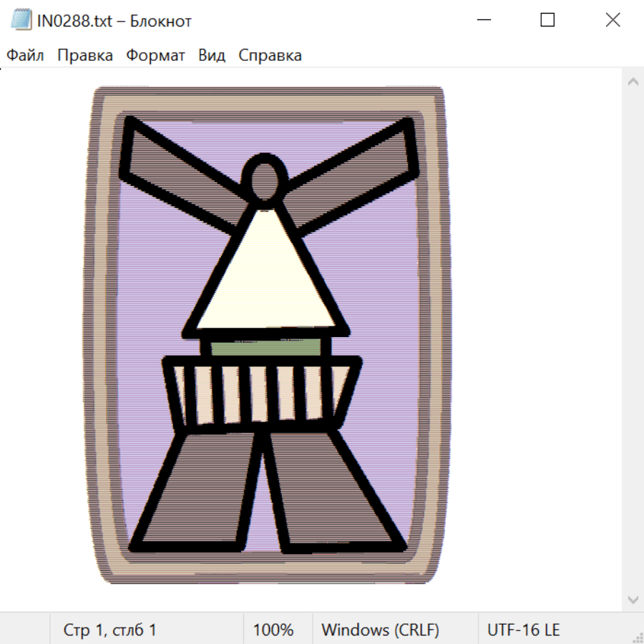Open the Файл menu
This screenshot has width=644, height=644.
coord(25,55)
